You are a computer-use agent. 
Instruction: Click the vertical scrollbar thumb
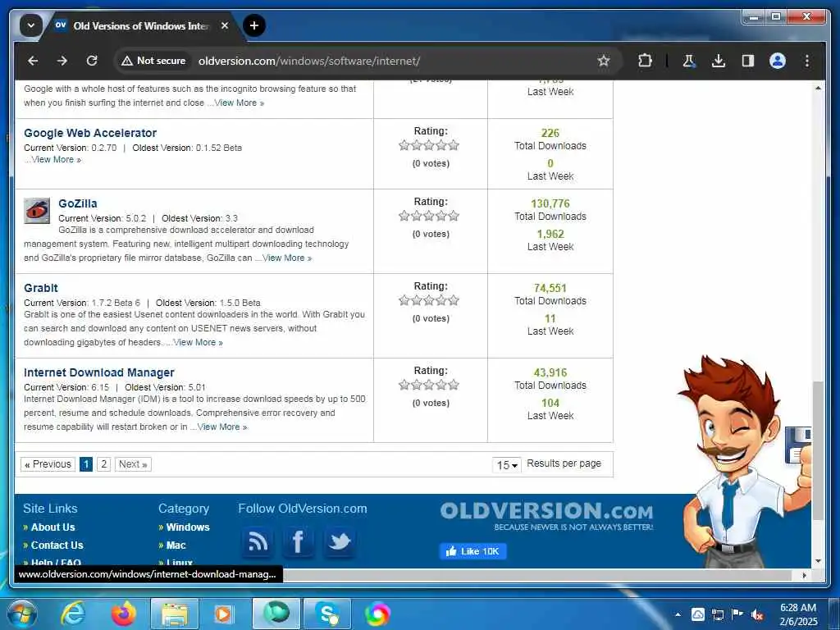[x=818, y=450]
